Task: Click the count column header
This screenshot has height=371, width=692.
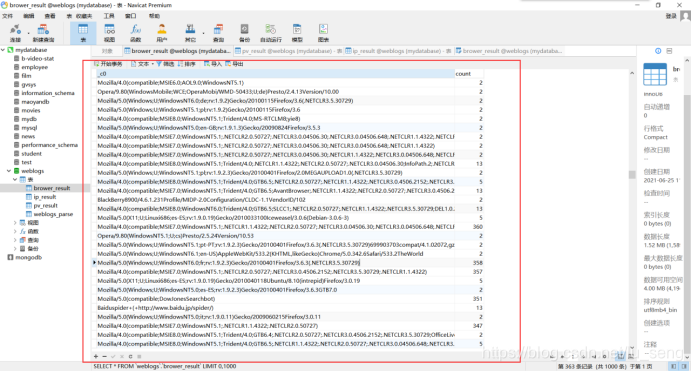Action: (x=469, y=74)
